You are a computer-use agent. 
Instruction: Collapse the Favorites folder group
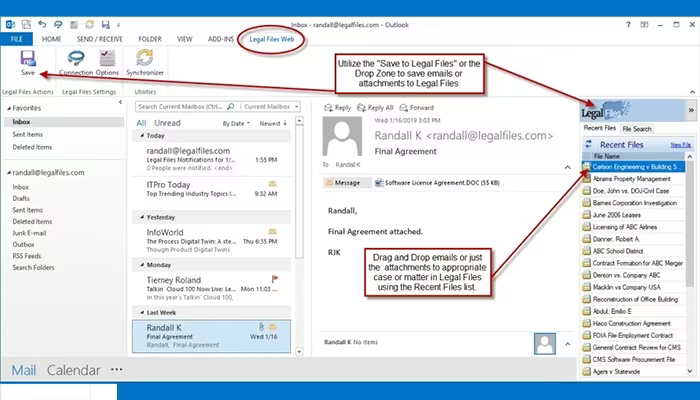(8, 108)
